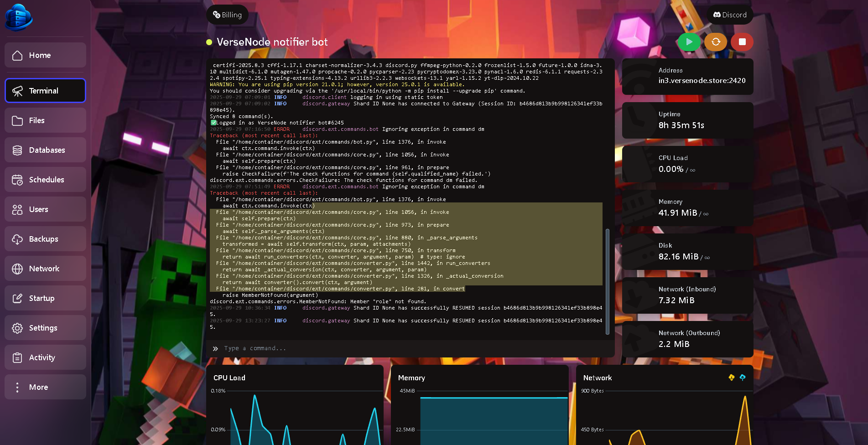Click the blue upload icon in Network graph
Screen dimensions: 868x445
coord(743,378)
